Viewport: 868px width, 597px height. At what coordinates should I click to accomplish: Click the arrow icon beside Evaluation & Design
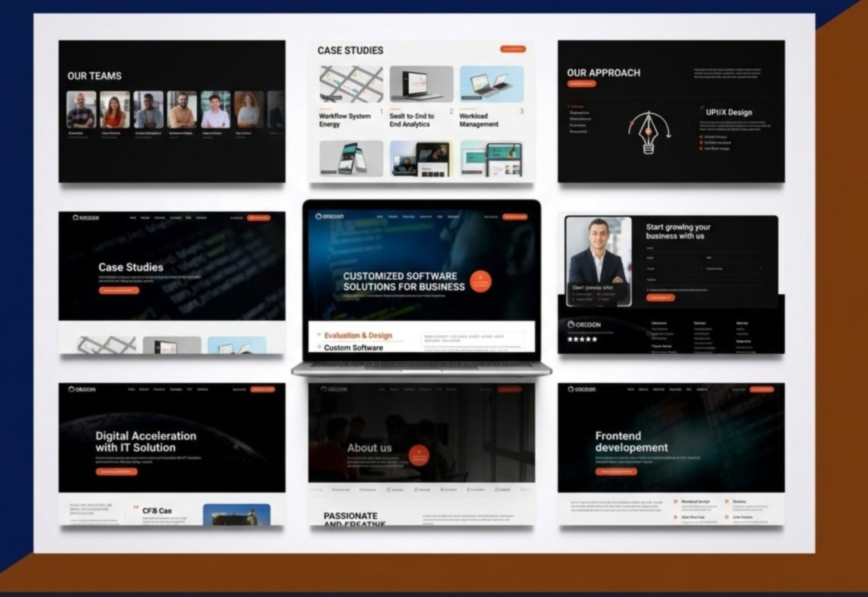(319, 334)
